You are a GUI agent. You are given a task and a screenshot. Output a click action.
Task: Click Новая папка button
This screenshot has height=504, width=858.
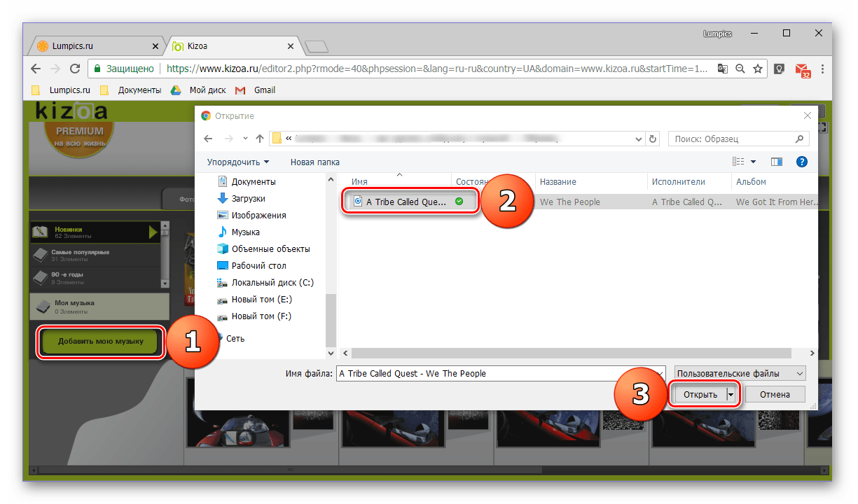pos(315,162)
